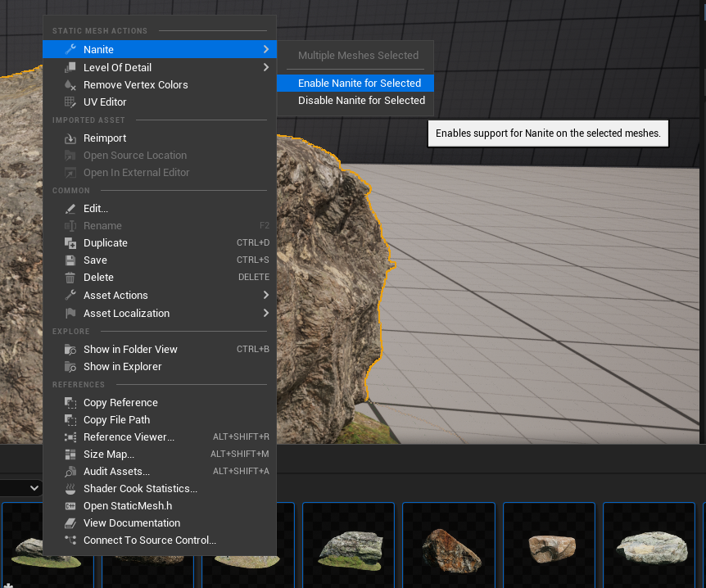The height and width of the screenshot is (588, 706).
Task: Select the reddish-brown rock asset thumbnail
Action: pos(449,547)
